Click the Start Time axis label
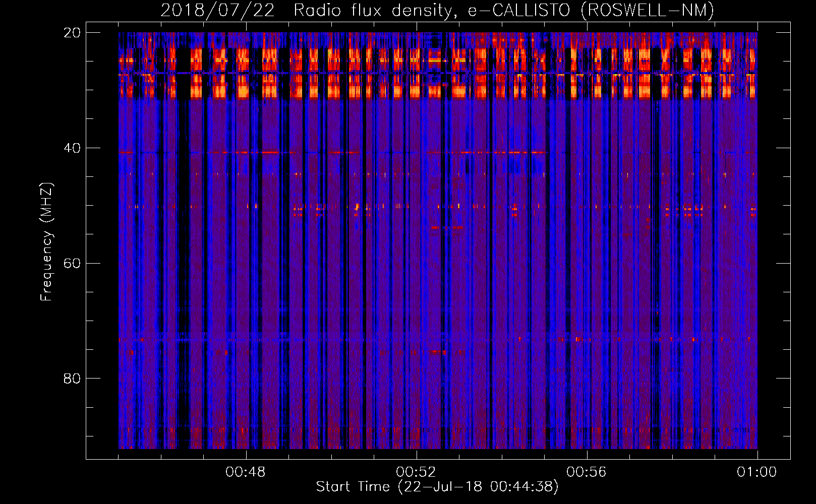Screen dimensions: 816x504 click(x=437, y=487)
